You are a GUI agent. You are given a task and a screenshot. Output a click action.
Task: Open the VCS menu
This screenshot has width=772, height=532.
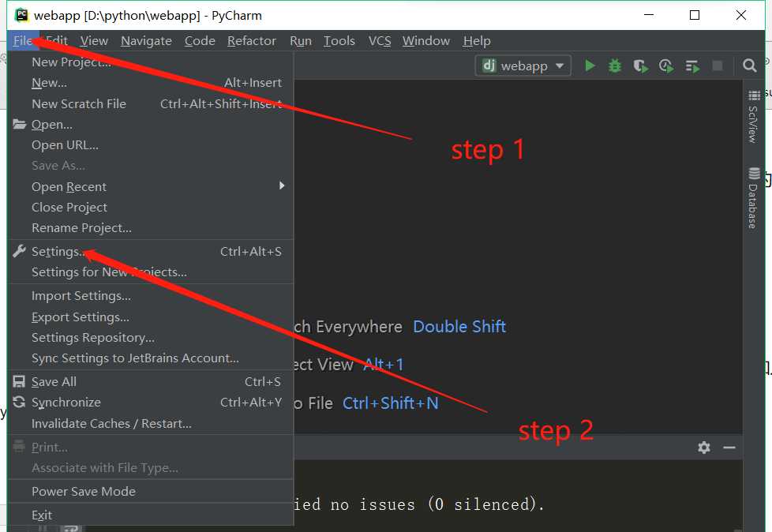[x=380, y=41]
